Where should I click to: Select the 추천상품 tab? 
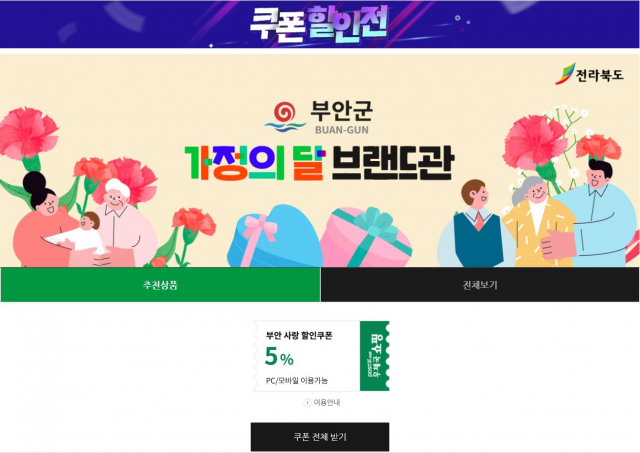[160, 285]
